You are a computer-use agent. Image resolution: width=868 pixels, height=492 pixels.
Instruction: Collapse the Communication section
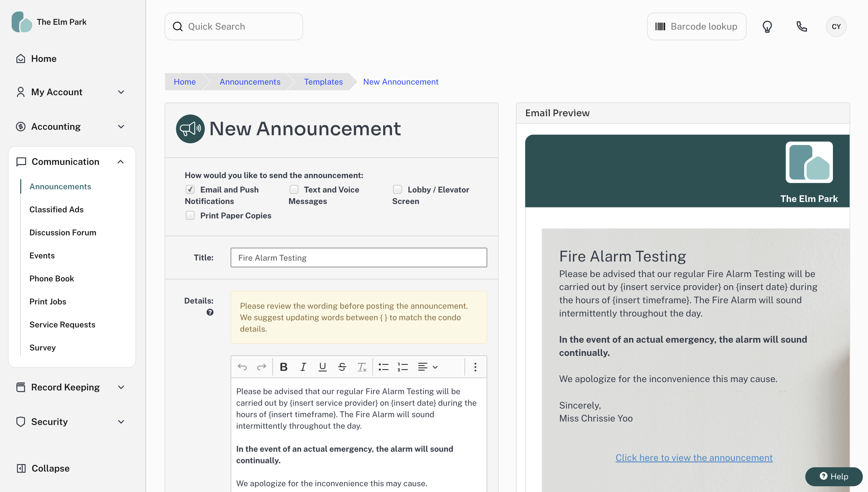point(121,162)
